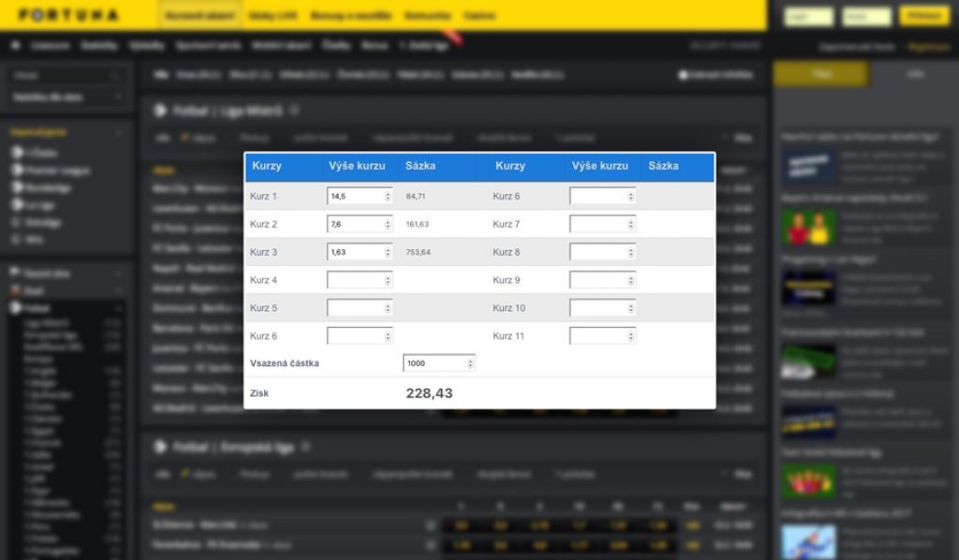Image resolution: width=959 pixels, height=560 pixels.
Task: Open the dropdown below the sidebar search
Action: [68, 96]
